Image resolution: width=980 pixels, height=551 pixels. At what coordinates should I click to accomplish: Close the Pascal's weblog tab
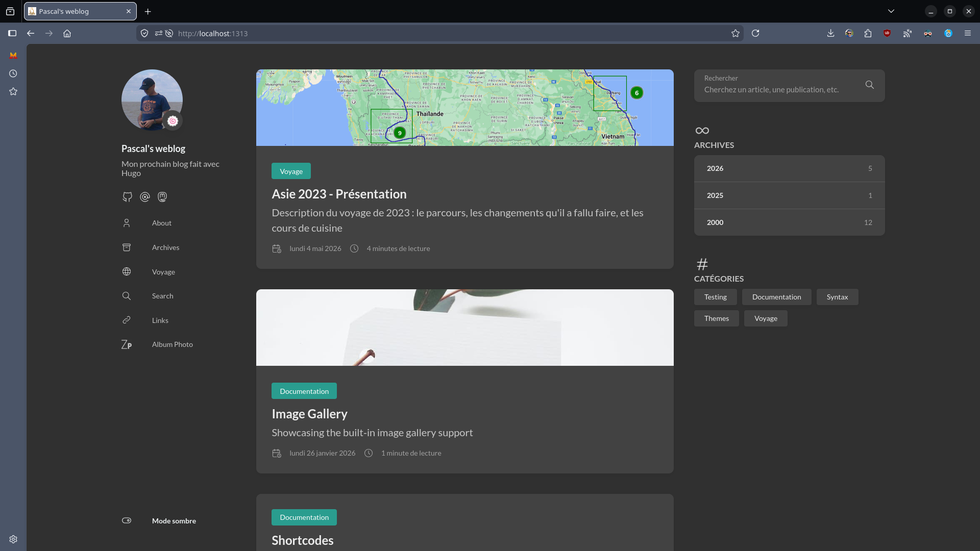coord(129,11)
